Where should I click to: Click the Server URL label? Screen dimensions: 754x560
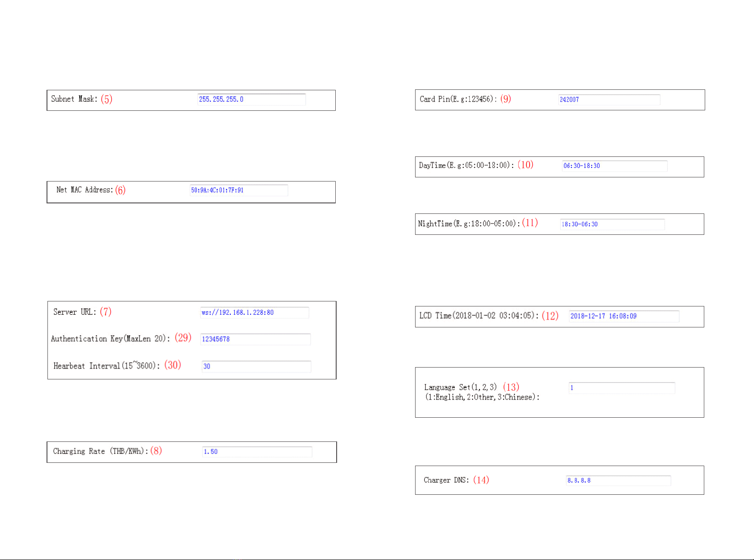[x=75, y=312]
